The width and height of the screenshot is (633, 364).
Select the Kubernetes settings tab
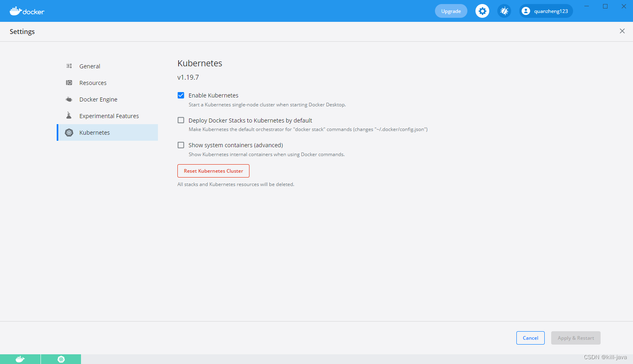[x=108, y=133]
